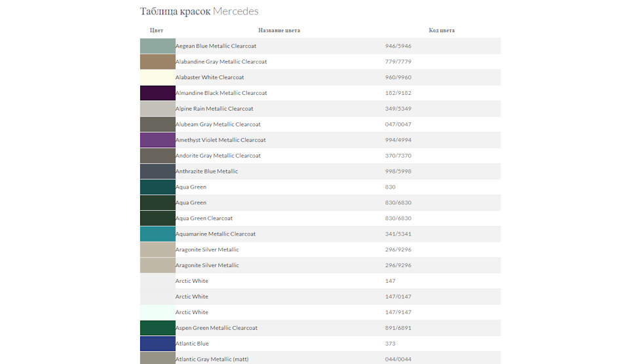Click color code 044/0044
Image resolution: width=629 pixels, height=364 pixels.
tap(398, 359)
